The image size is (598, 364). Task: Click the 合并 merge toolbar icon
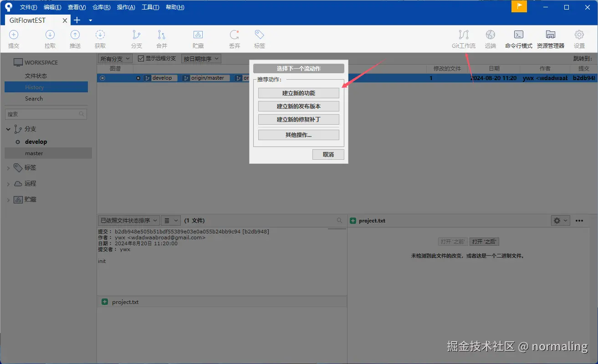[x=162, y=35]
